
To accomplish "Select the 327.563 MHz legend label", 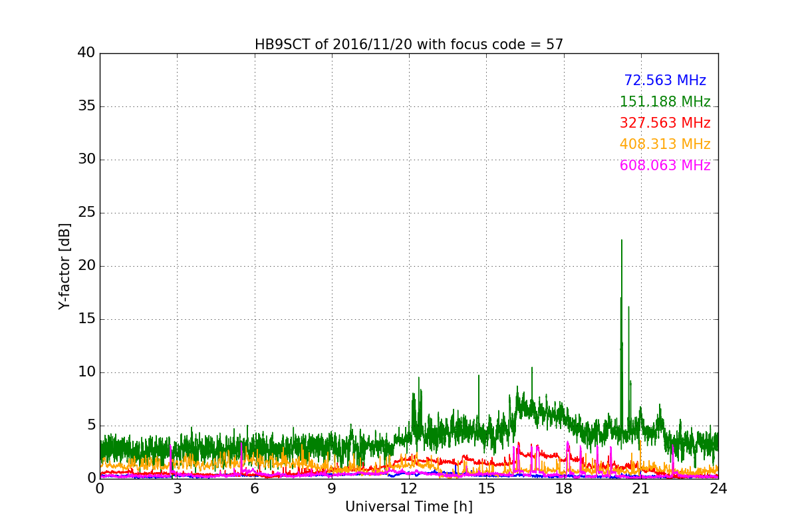I will click(665, 123).
